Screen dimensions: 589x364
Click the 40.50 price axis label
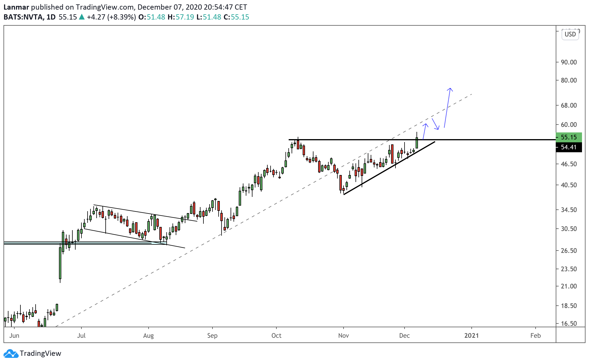[569, 185]
